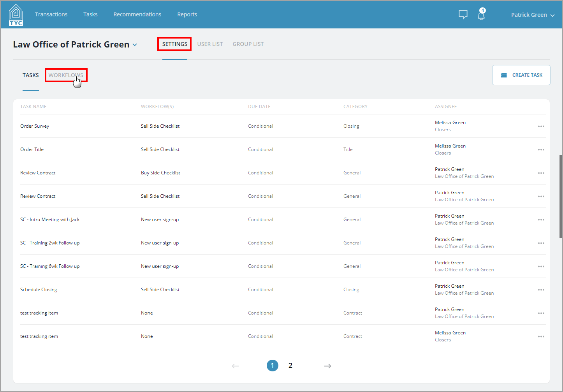Image resolution: width=563 pixels, height=392 pixels.
Task: Switch to the Workflows tab
Action: (66, 75)
